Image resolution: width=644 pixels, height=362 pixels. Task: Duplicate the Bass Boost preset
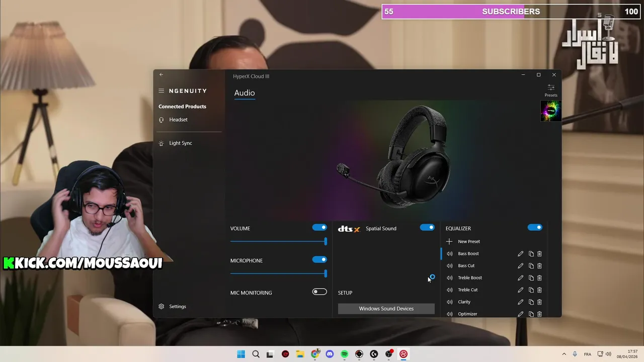click(531, 253)
